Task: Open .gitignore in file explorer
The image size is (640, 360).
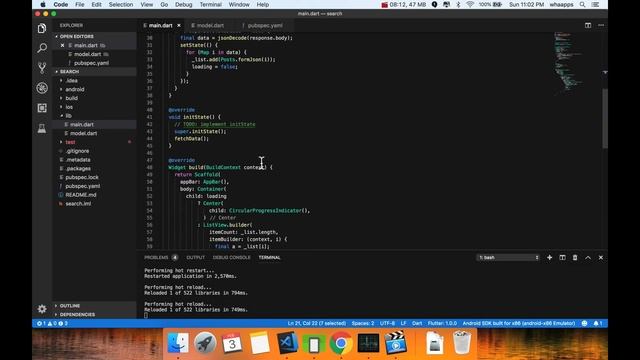Action: pyautogui.click(x=77, y=151)
